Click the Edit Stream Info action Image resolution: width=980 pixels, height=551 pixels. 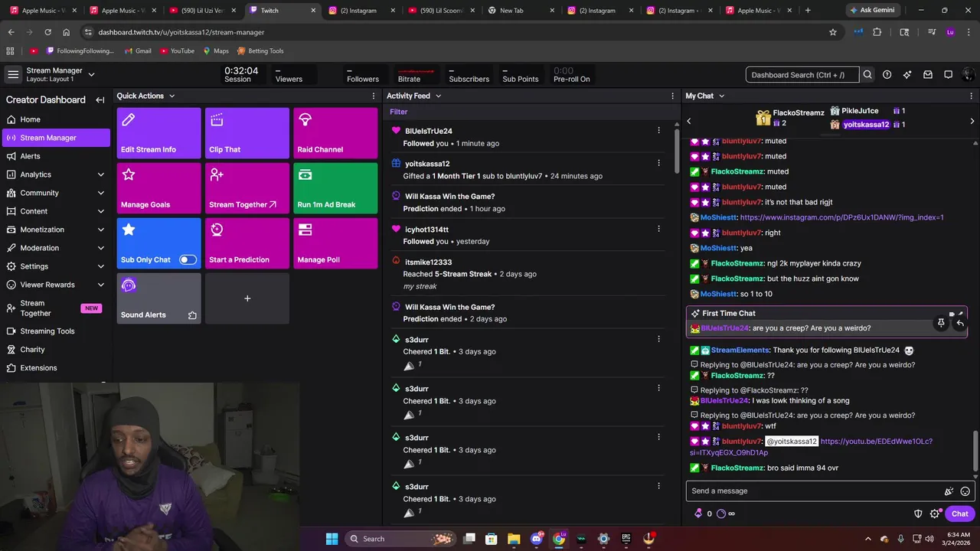[x=158, y=133]
